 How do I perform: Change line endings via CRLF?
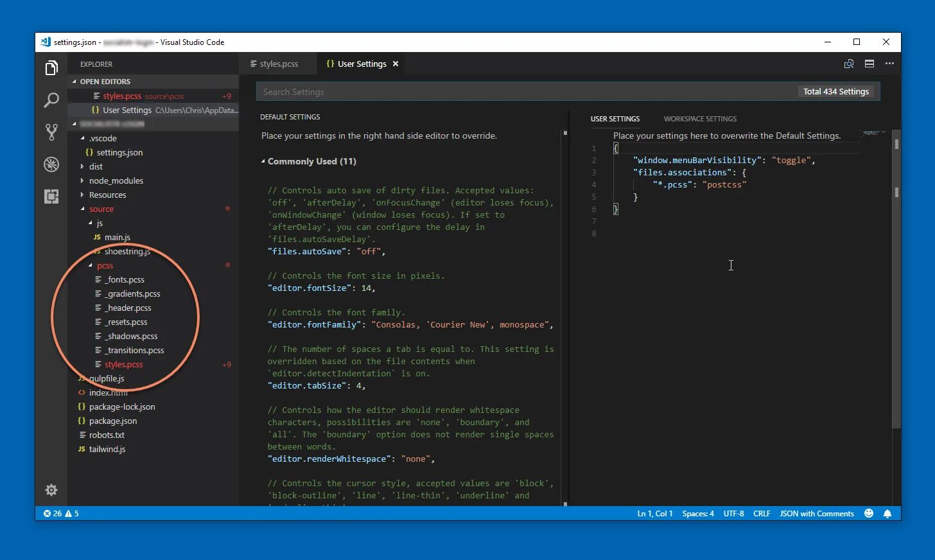(762, 513)
